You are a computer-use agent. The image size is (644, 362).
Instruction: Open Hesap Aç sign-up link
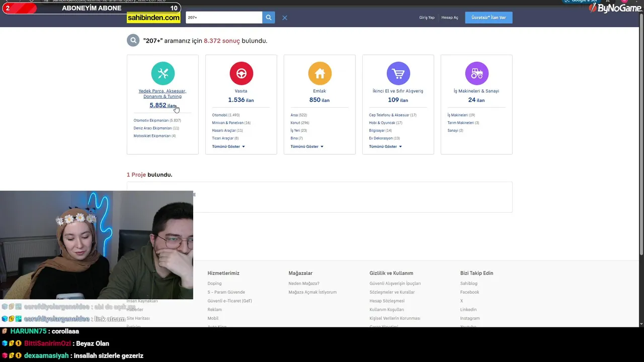point(450,18)
